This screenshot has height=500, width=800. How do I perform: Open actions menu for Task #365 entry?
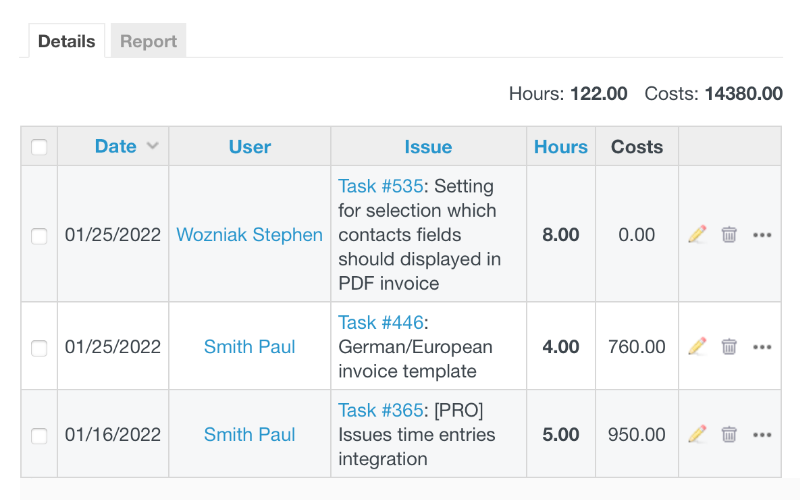pyautogui.click(x=762, y=435)
